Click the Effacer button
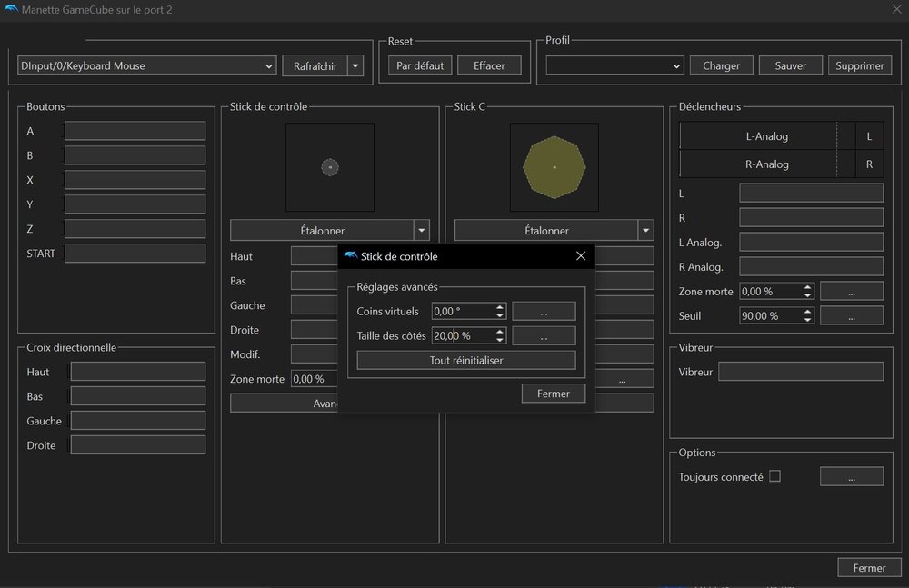Viewport: 909px width, 588px height. (x=489, y=65)
